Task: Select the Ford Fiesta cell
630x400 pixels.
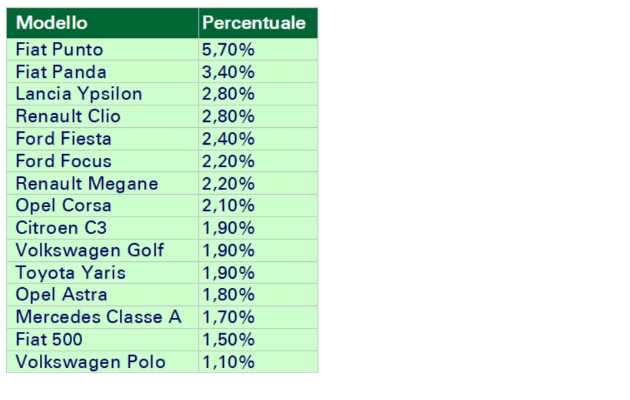Action: [x=101, y=139]
